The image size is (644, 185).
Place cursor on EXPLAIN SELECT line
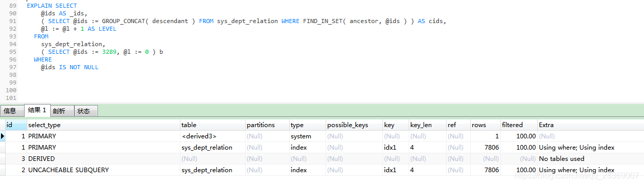click(52, 6)
